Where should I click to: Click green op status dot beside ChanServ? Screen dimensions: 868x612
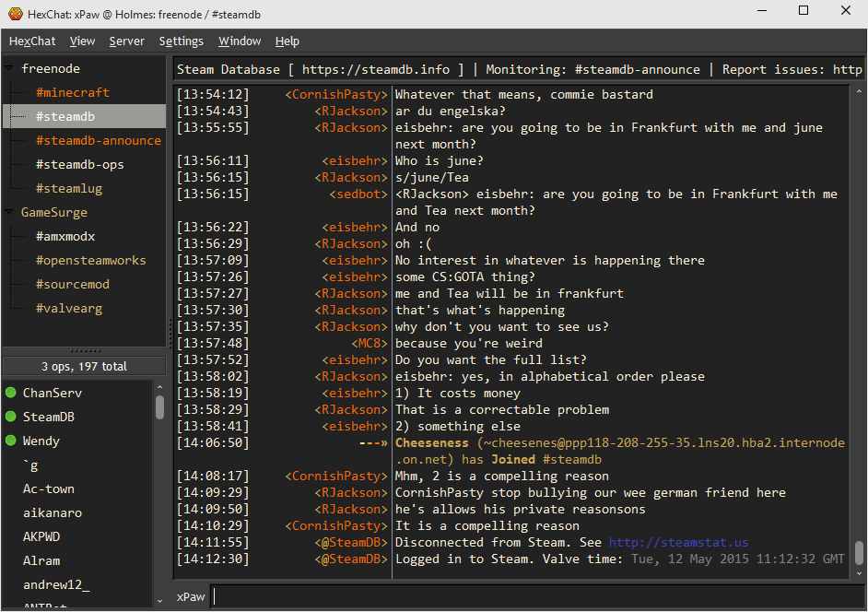point(11,394)
